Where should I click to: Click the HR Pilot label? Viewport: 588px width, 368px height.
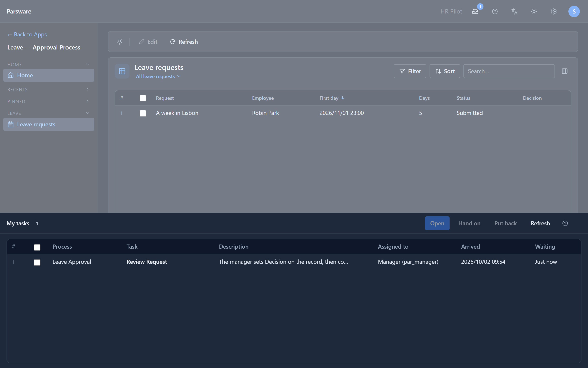451,11
